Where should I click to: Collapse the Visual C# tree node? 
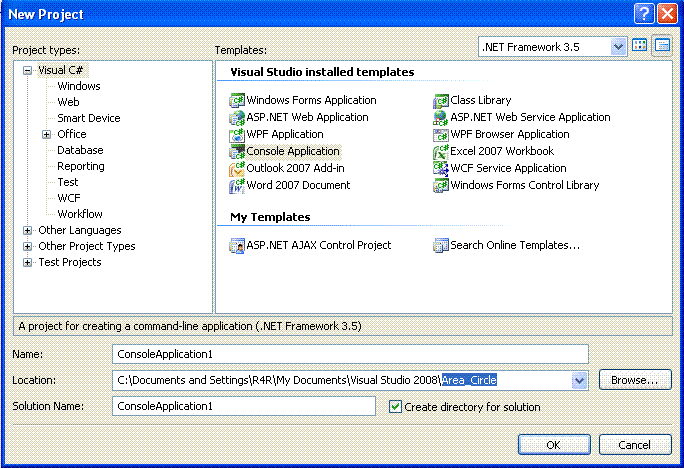[27, 70]
